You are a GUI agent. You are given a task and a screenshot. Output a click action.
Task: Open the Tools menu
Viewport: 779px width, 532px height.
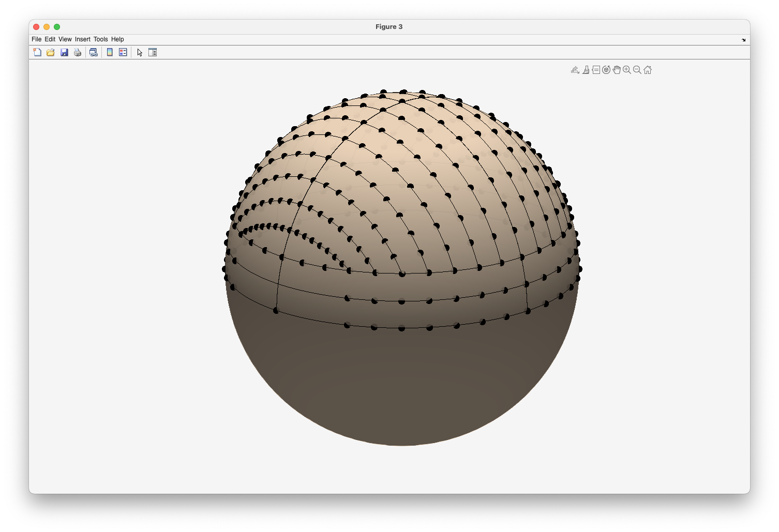click(100, 39)
